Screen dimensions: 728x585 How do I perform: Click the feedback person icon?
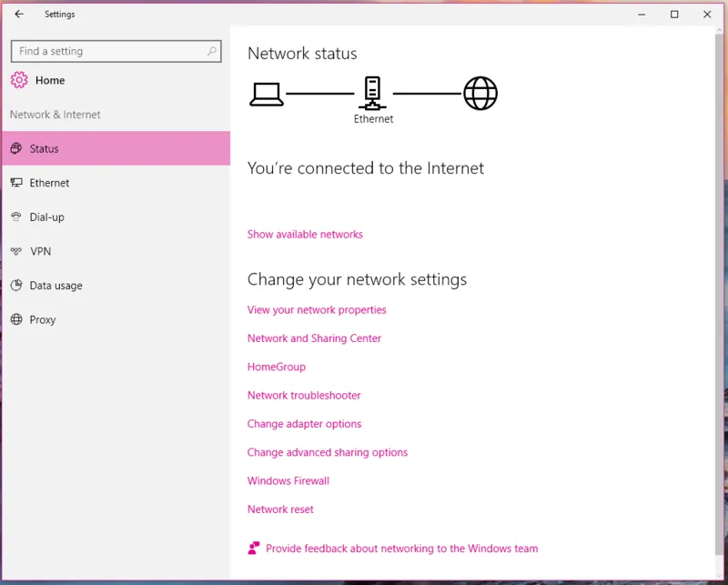[254, 549]
